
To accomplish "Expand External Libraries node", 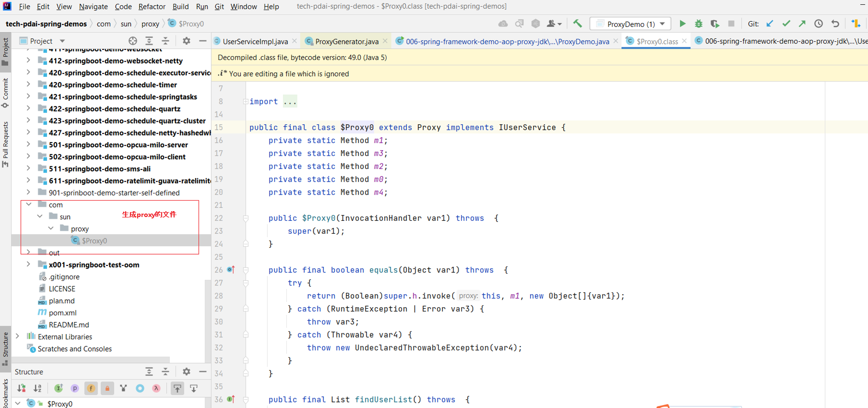I will pyautogui.click(x=17, y=336).
